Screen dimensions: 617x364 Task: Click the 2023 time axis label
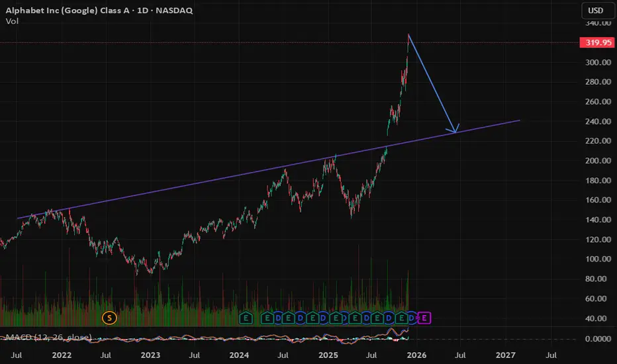click(150, 355)
